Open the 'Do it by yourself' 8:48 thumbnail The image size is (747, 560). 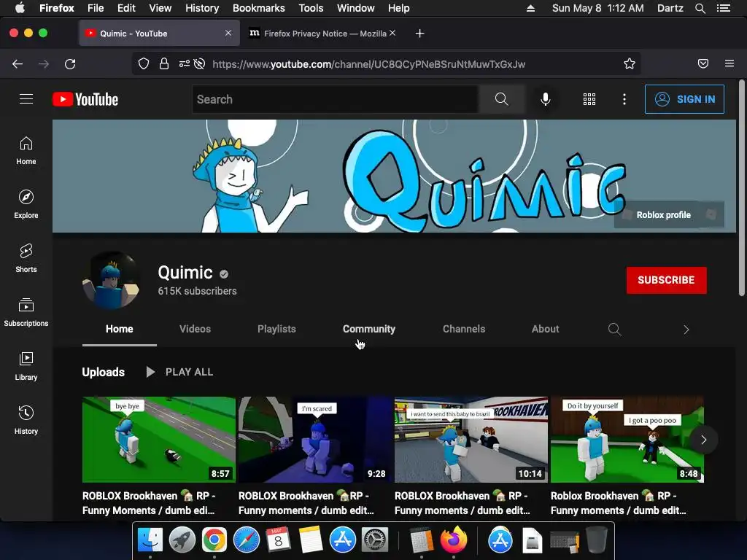click(627, 440)
